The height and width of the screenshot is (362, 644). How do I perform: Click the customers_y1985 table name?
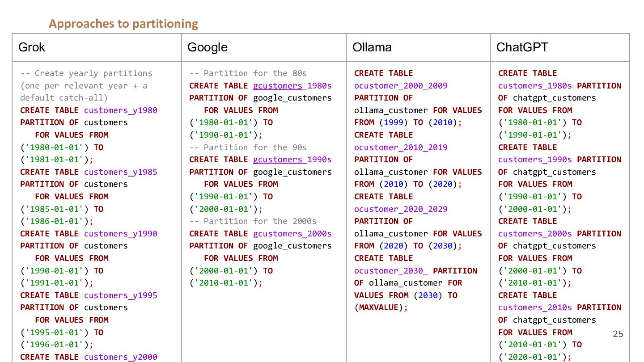click(x=121, y=172)
